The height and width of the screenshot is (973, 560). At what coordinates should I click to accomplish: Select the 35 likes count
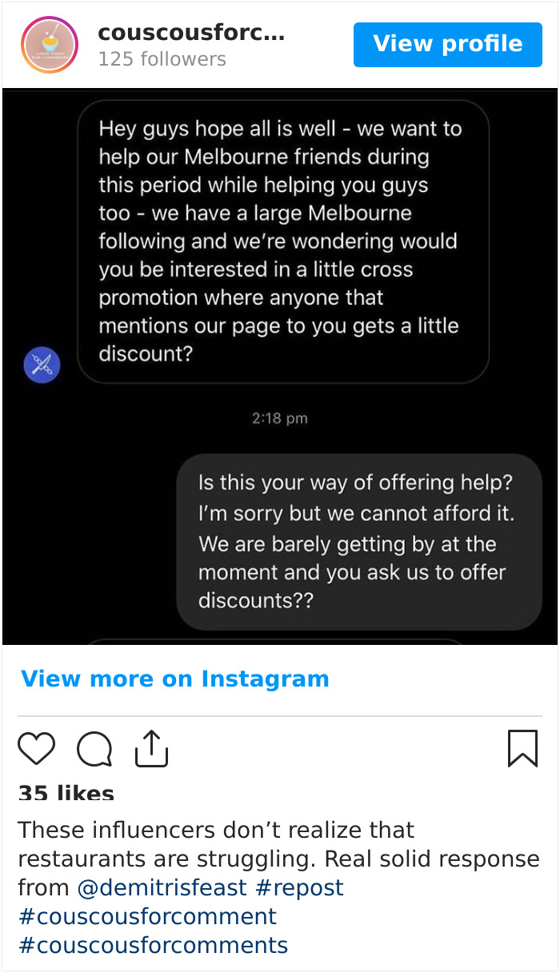pyautogui.click(x=66, y=793)
